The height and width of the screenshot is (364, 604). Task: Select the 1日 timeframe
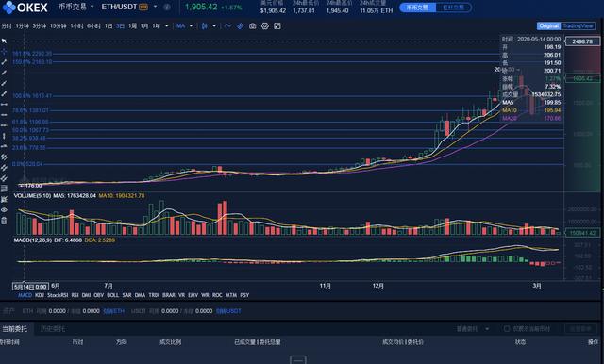point(109,26)
